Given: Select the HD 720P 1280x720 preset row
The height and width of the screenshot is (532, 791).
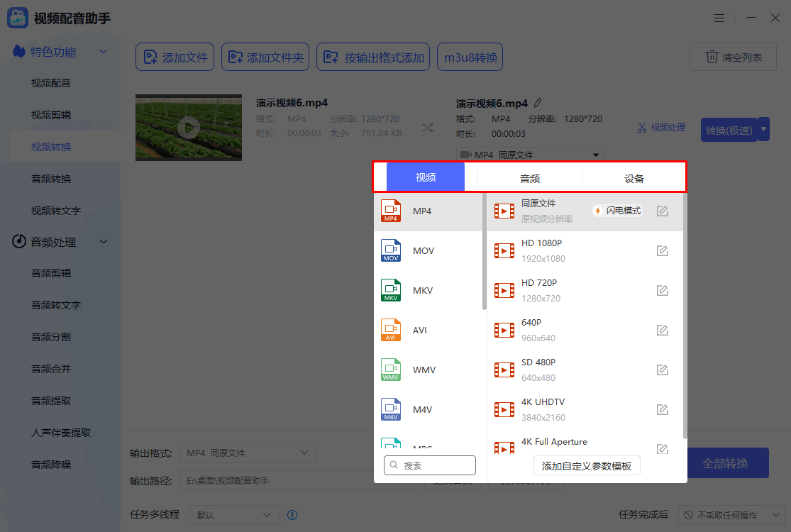Looking at the screenshot, I should [x=585, y=290].
